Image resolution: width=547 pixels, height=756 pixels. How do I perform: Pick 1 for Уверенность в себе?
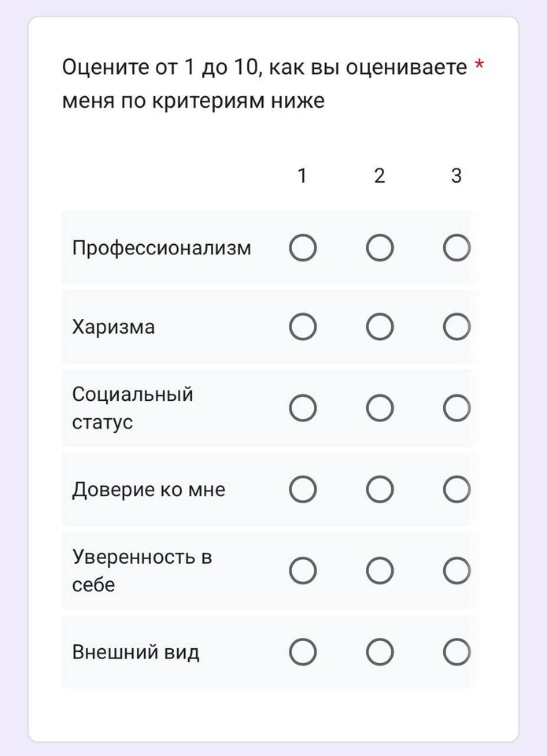(303, 571)
